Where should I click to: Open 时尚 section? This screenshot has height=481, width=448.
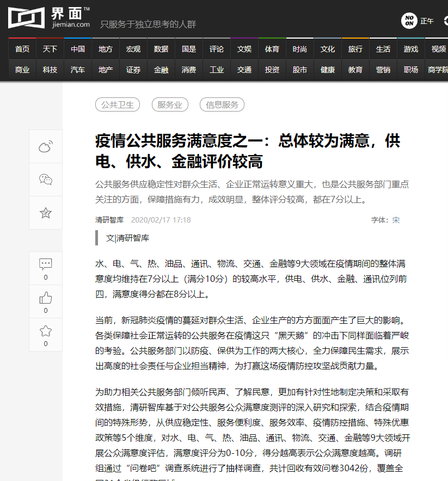[300, 49]
